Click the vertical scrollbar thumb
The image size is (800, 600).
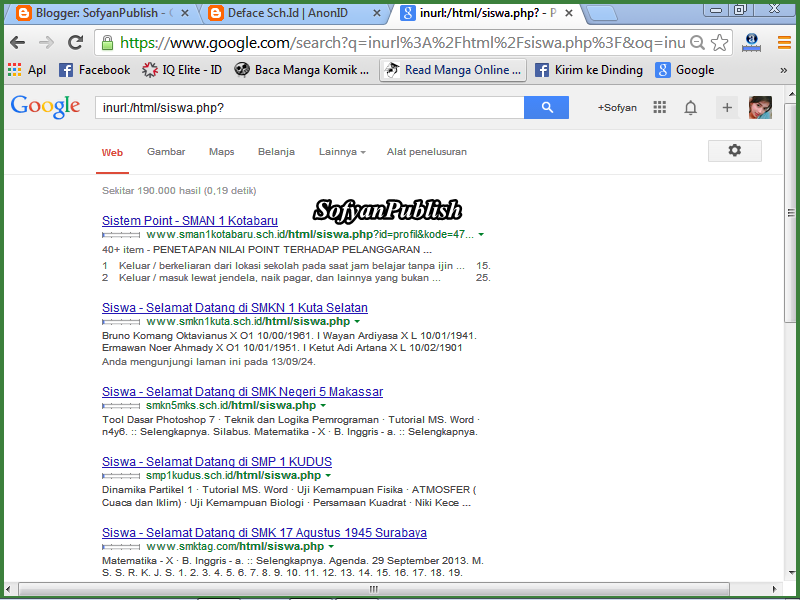(790, 213)
